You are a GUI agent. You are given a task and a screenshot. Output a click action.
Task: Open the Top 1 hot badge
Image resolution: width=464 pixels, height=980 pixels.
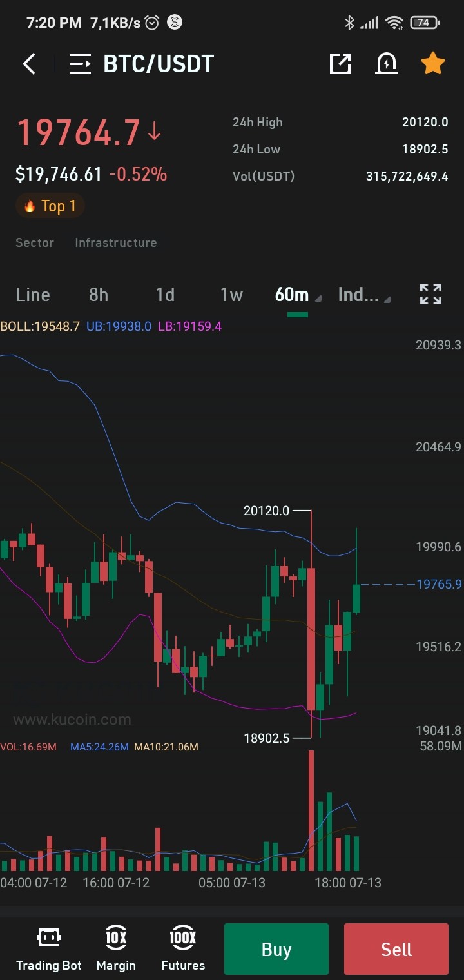click(50, 206)
